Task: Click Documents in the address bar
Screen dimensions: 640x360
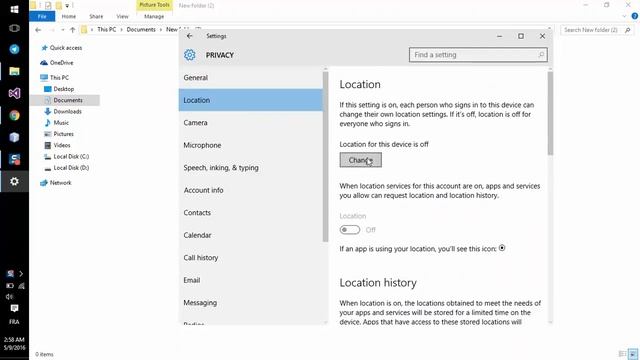Action: (141, 29)
